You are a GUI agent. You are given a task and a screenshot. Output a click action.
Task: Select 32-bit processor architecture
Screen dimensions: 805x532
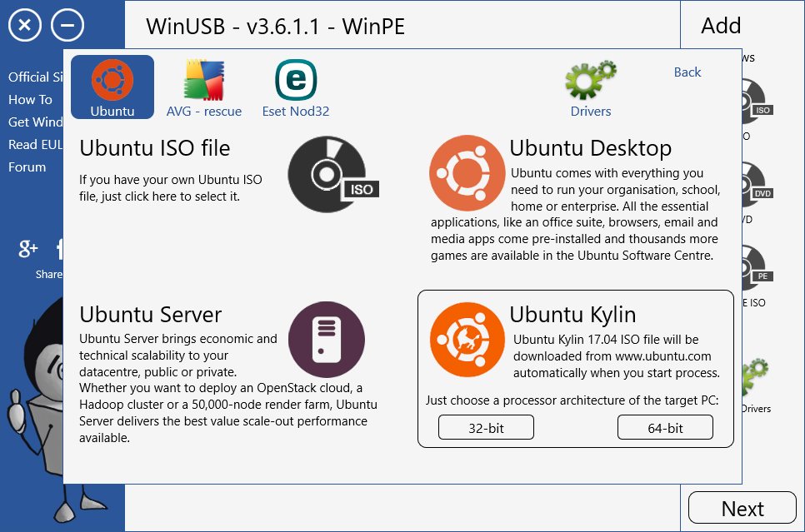point(486,428)
